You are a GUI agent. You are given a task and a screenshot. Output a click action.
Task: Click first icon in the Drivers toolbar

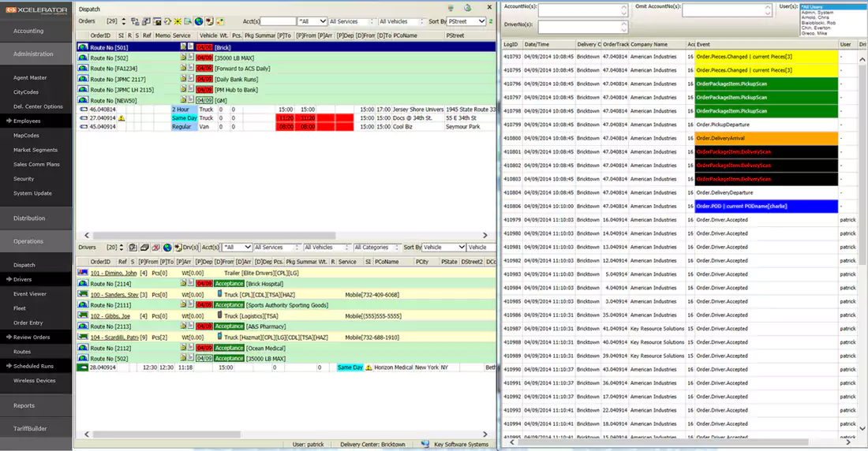133,248
